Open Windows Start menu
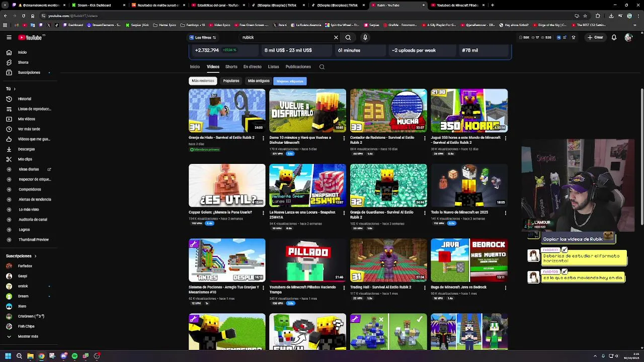This screenshot has width=644, height=362. point(8,356)
